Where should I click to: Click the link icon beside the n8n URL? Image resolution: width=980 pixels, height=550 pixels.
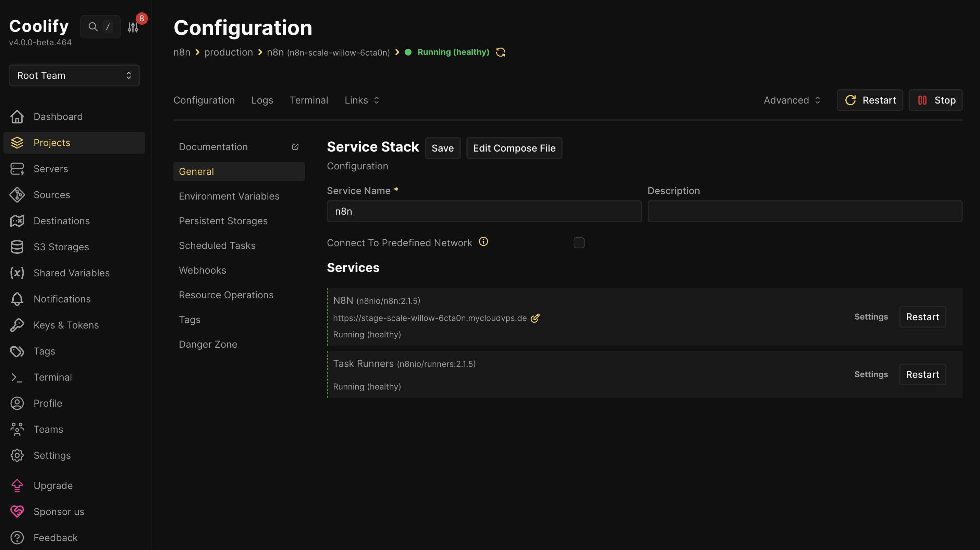point(535,318)
